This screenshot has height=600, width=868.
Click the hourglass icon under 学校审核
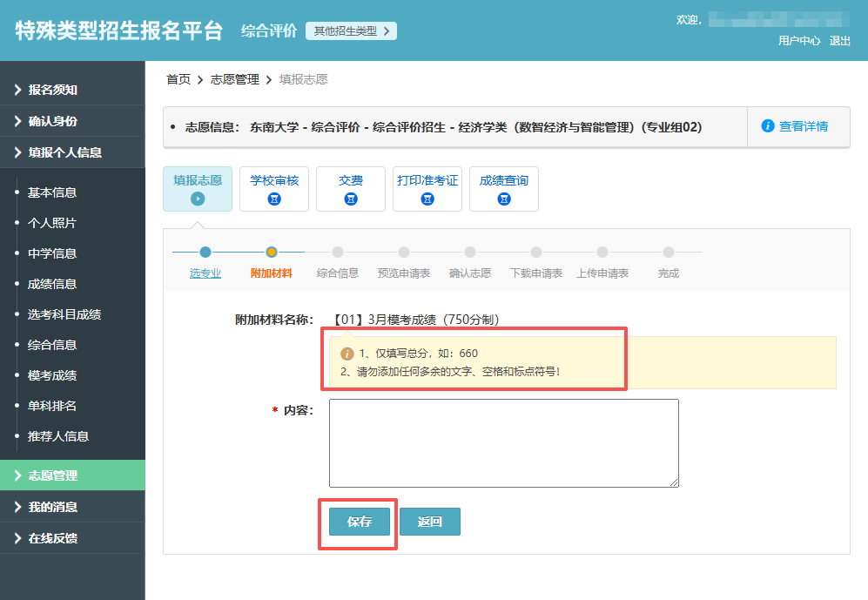274,199
